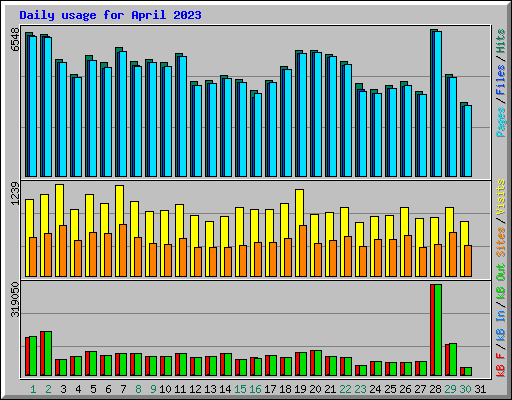Click the 'Pages' legend label

coord(500,122)
